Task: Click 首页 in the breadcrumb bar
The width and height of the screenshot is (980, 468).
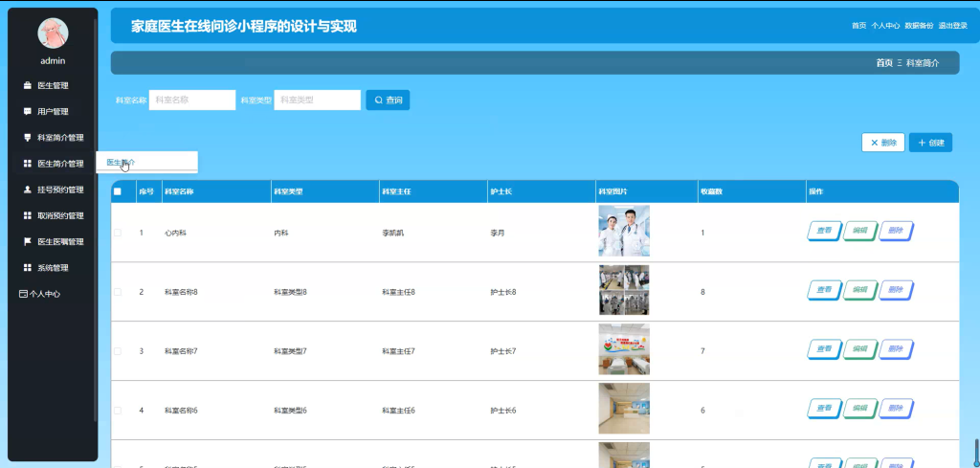Action: coord(884,63)
